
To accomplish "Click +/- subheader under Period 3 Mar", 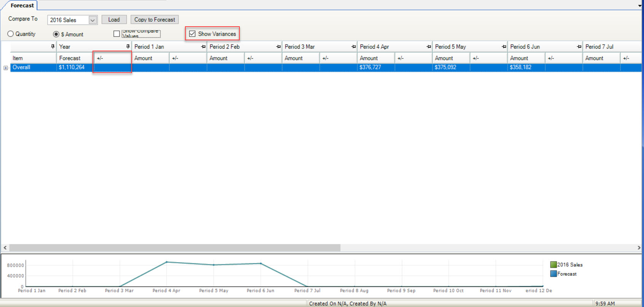I will (x=338, y=58).
